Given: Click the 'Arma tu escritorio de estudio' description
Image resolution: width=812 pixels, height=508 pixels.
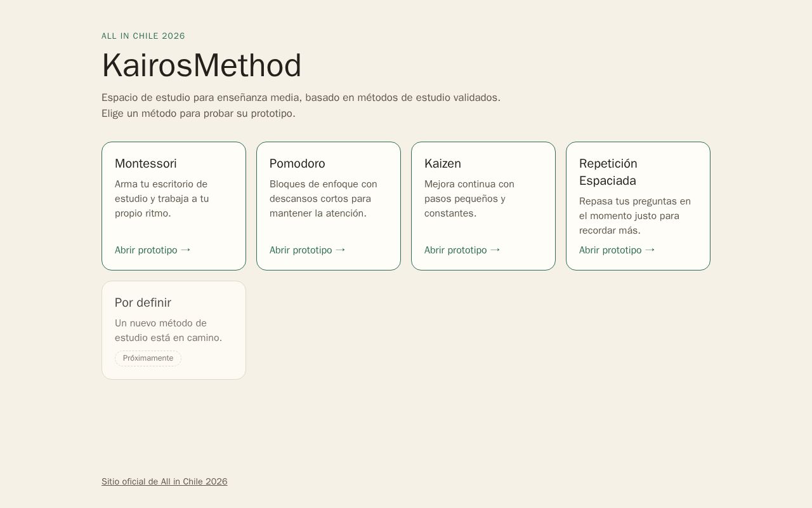Looking at the screenshot, I should [162, 199].
